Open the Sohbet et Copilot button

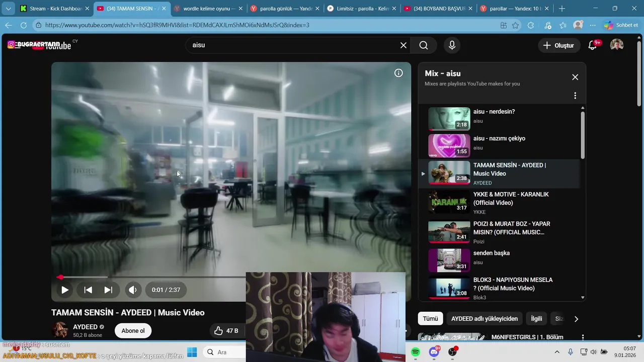tap(621, 25)
